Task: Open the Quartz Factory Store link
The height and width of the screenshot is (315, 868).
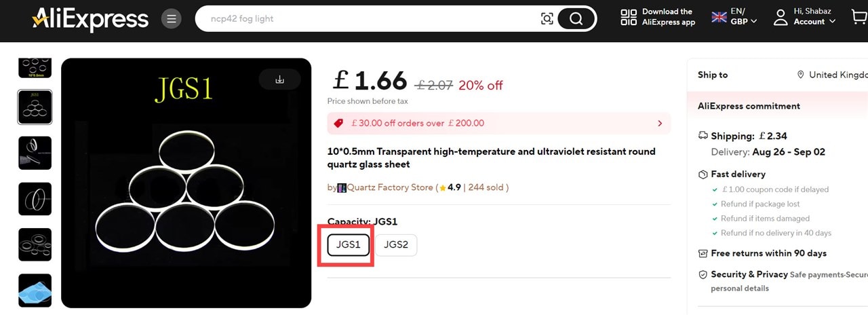Action: coord(389,187)
